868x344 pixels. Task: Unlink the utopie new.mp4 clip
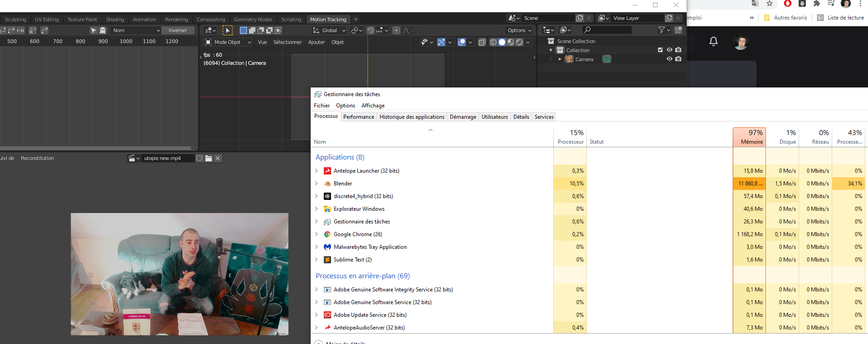(x=218, y=158)
